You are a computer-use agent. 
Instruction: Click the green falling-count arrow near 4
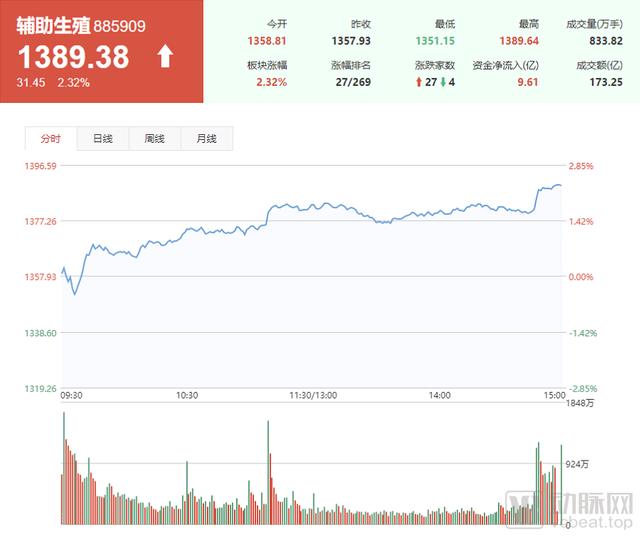[443, 82]
